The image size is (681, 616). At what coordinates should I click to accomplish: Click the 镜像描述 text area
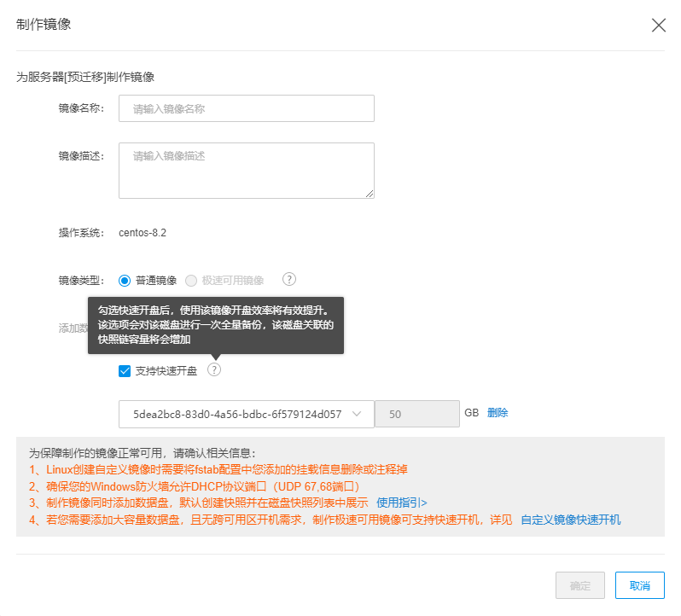(x=247, y=171)
